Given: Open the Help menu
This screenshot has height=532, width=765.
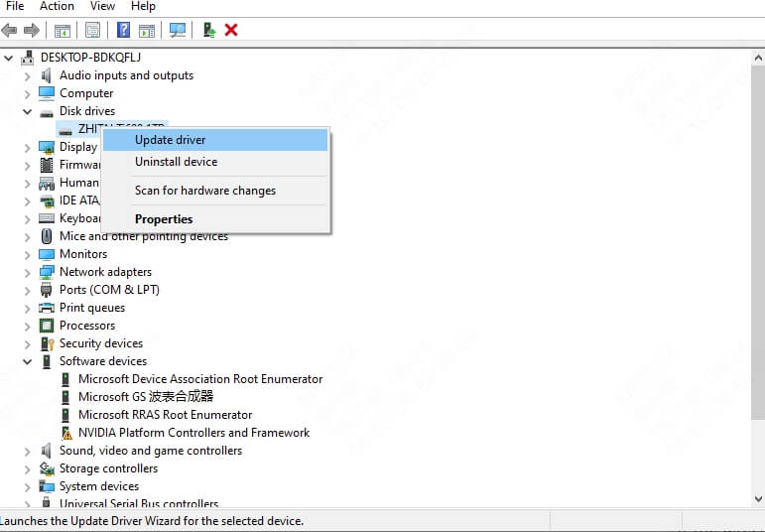Looking at the screenshot, I should point(143,6).
